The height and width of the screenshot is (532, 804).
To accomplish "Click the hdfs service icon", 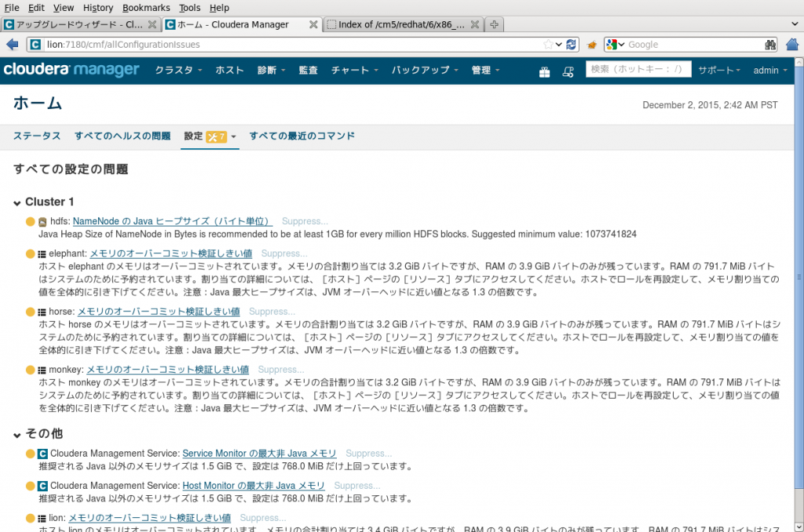I will point(42,222).
